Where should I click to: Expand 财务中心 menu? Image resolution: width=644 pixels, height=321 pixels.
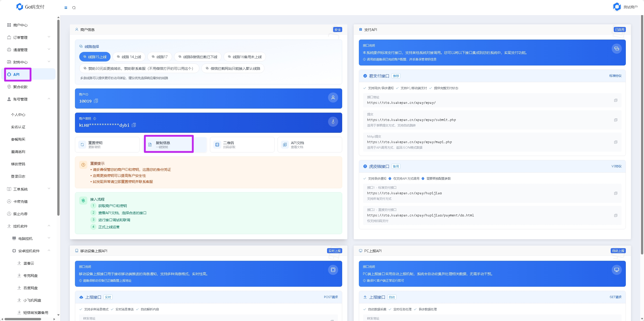(29, 62)
